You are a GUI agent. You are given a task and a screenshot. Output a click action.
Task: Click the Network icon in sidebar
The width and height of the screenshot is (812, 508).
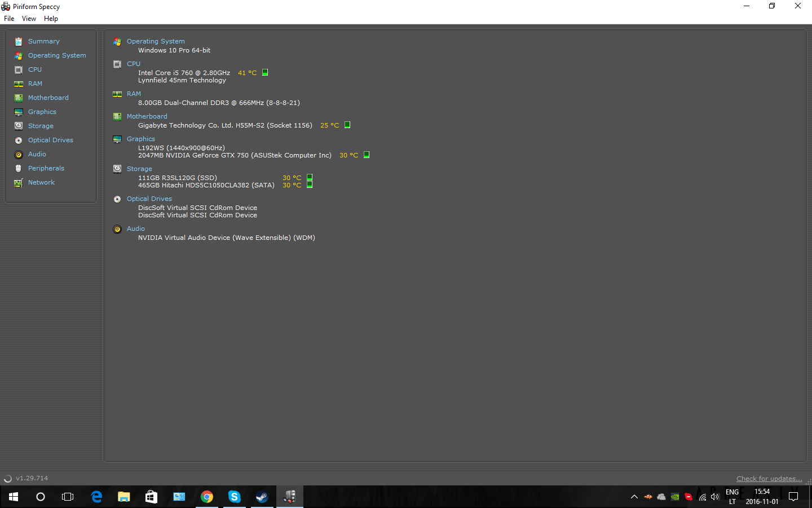click(19, 182)
